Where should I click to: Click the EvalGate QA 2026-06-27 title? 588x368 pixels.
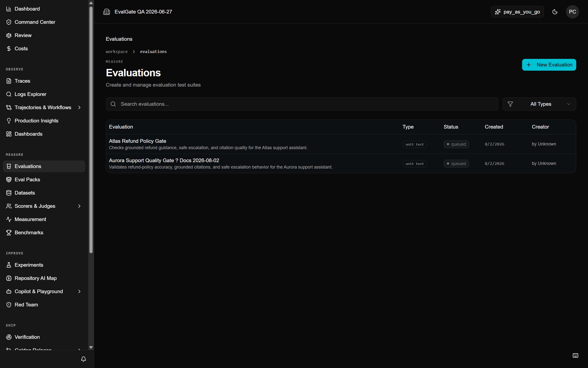pyautogui.click(x=143, y=12)
